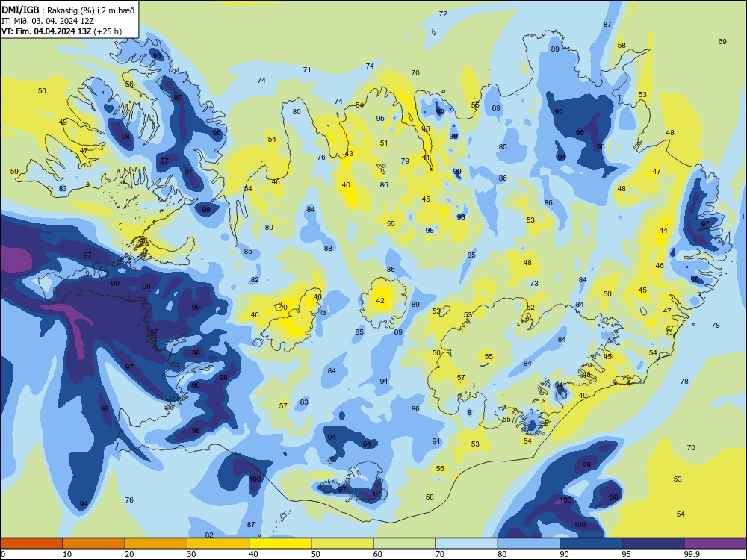Viewport: 747px width, 560px height.
Task: Click the 0-10 dark orange legend swatch
Action: (31, 544)
